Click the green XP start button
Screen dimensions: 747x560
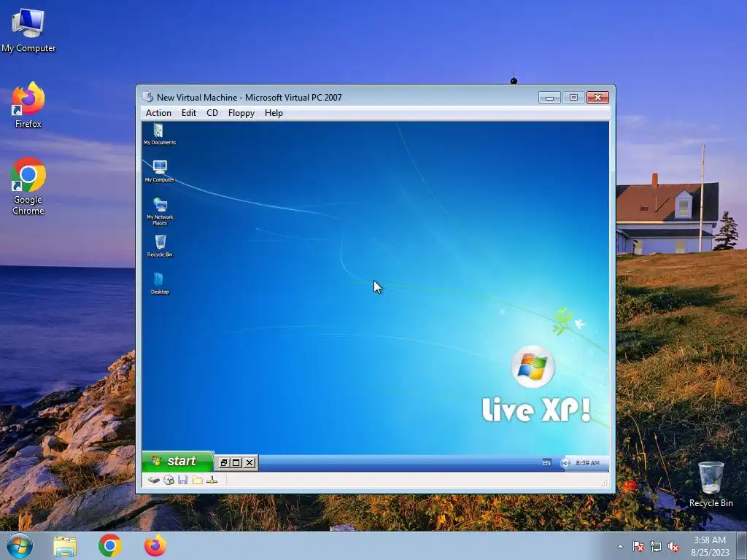point(177,461)
